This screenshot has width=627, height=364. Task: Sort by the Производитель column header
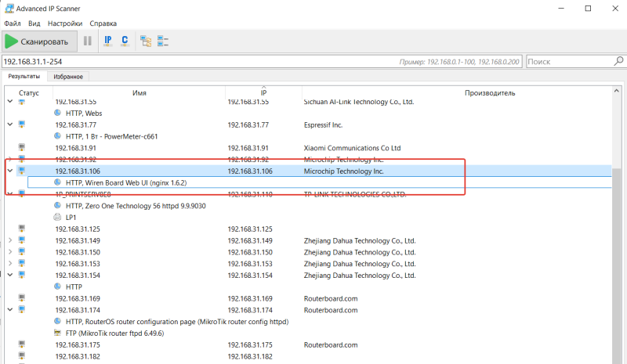coord(489,92)
